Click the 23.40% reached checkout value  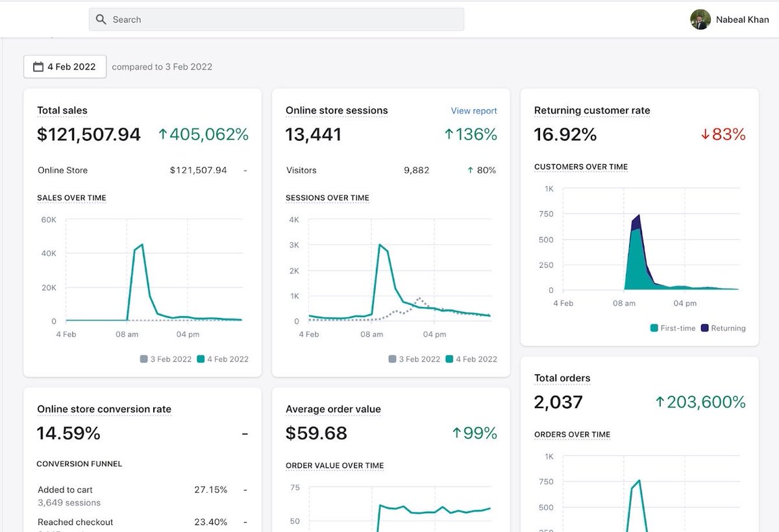(211, 522)
